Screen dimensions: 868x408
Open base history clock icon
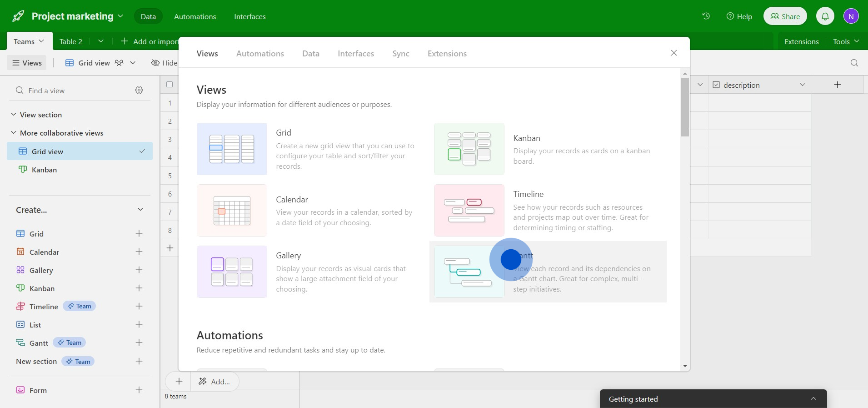pyautogui.click(x=706, y=16)
